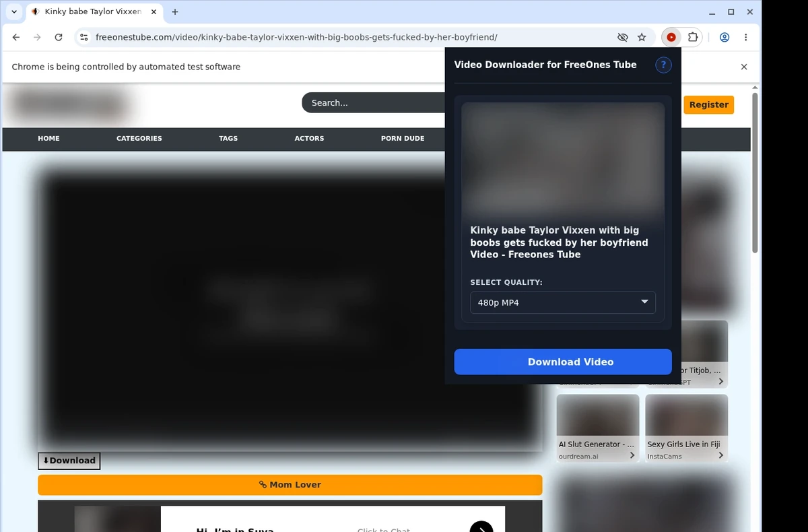Click the site Search field
The width and height of the screenshot is (808, 532).
click(373, 103)
